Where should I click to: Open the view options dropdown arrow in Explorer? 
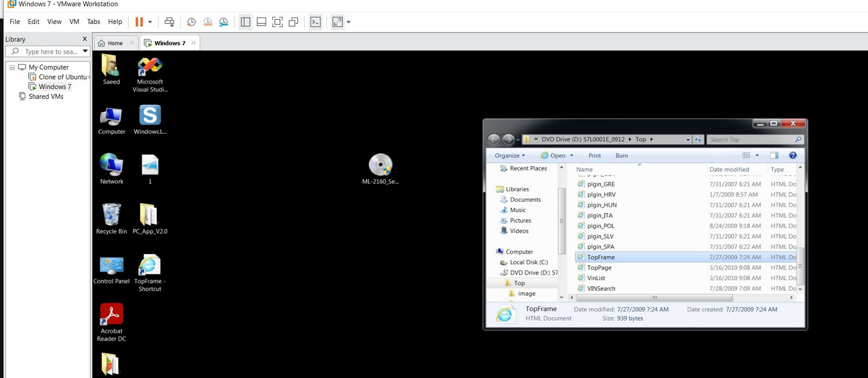(757, 156)
